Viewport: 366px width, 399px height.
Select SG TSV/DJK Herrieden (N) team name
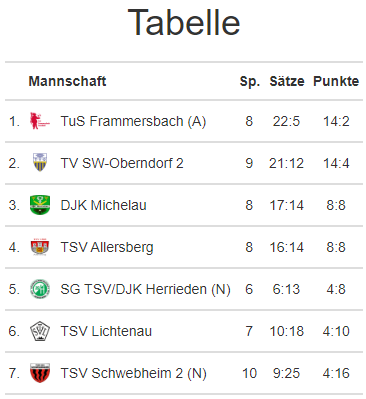[145, 289]
